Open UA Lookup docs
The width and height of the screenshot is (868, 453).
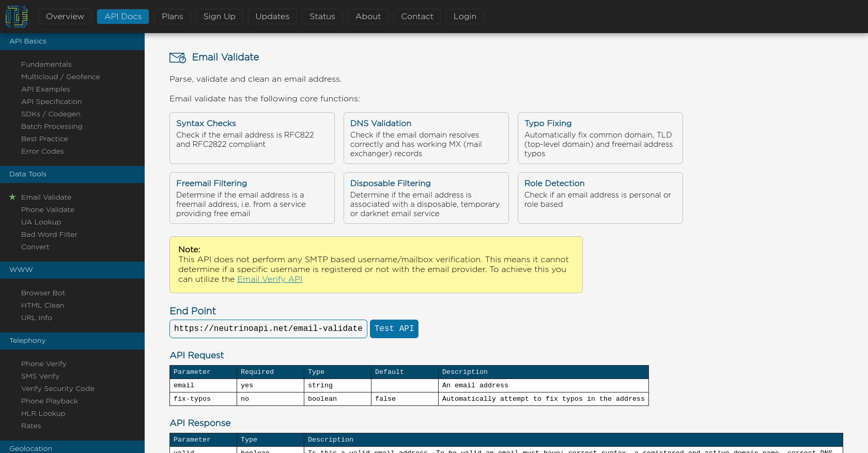coord(41,222)
